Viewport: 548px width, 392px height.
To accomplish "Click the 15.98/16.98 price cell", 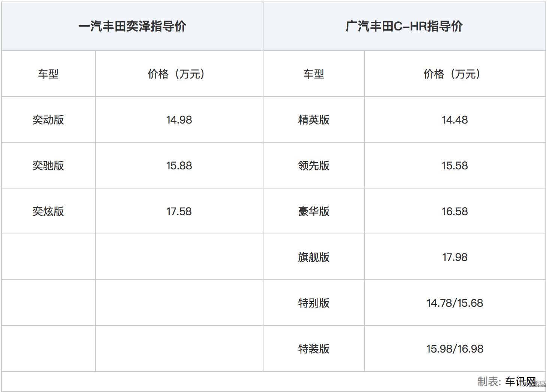I will pos(455,349).
